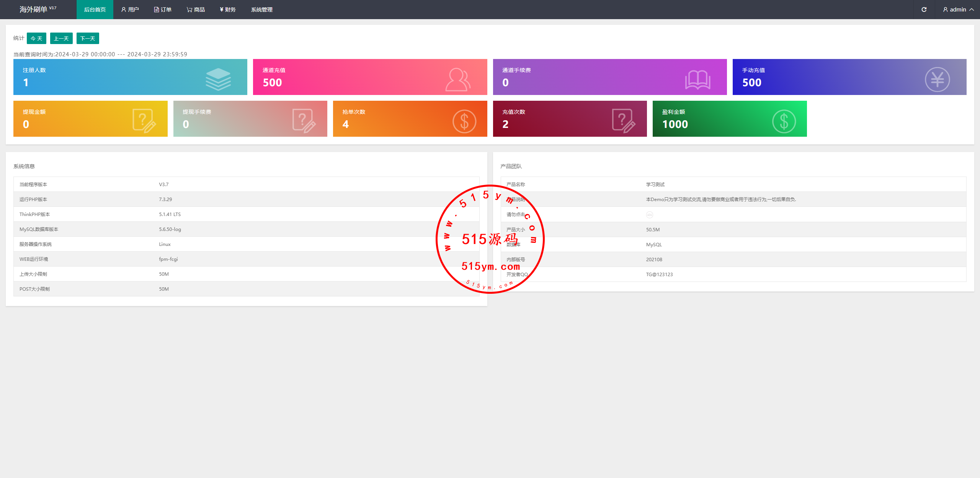Open the 系统管理 menu
Screen dimensions: 980x478
(x=262, y=10)
